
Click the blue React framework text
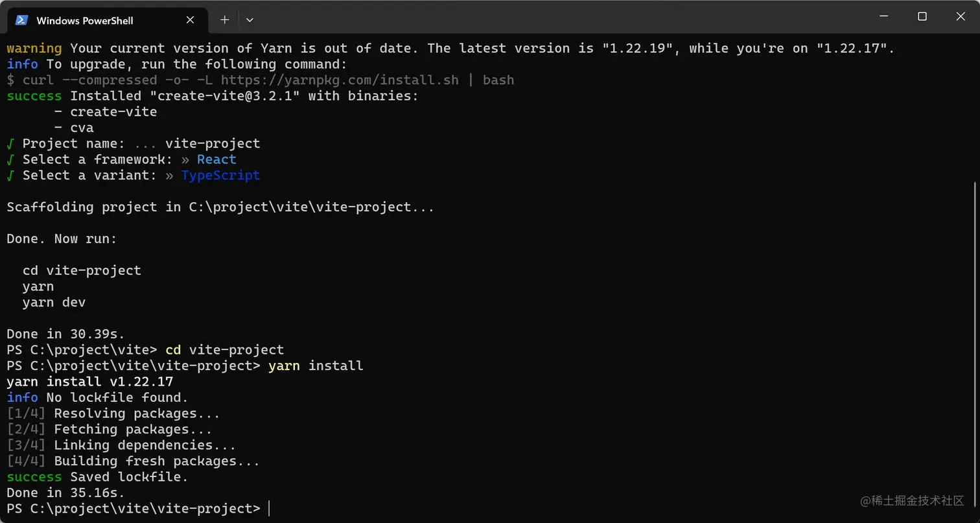click(216, 159)
